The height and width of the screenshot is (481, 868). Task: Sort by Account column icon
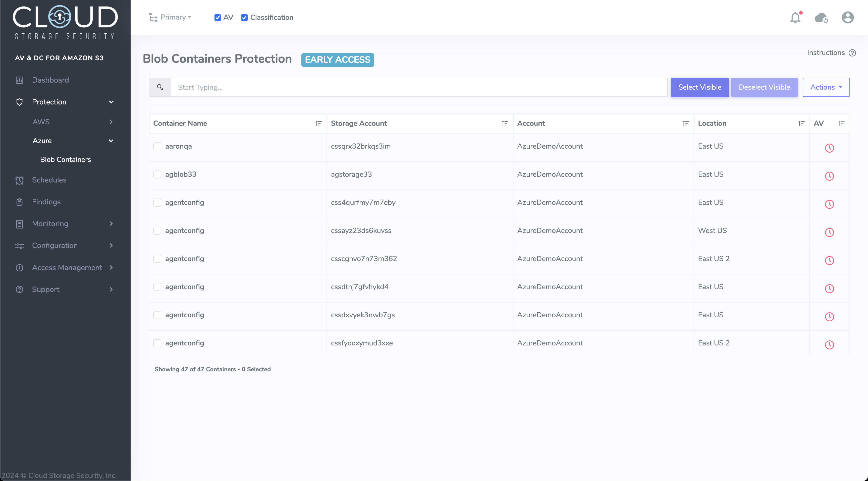point(686,123)
